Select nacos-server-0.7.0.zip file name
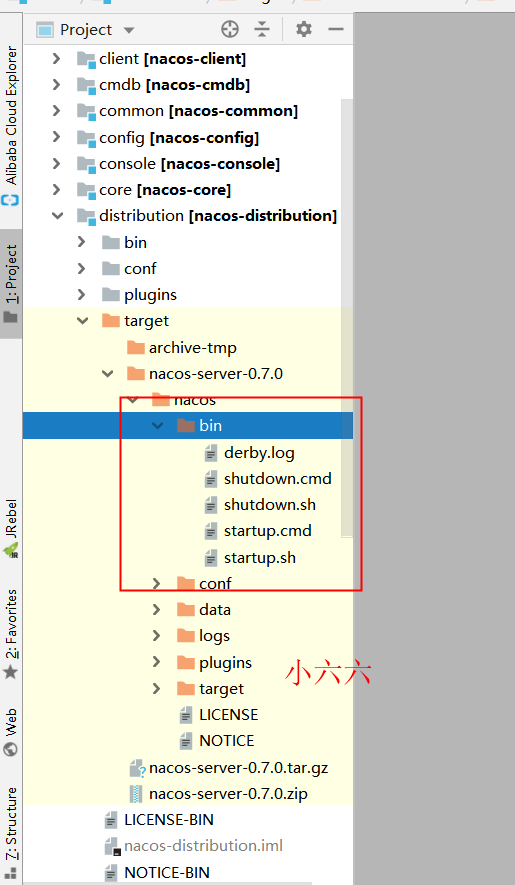The height and width of the screenshot is (885, 515). [228, 794]
